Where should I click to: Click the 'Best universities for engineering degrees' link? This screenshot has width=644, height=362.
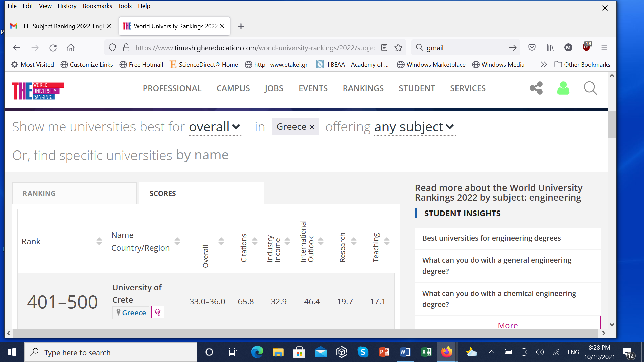tap(492, 238)
